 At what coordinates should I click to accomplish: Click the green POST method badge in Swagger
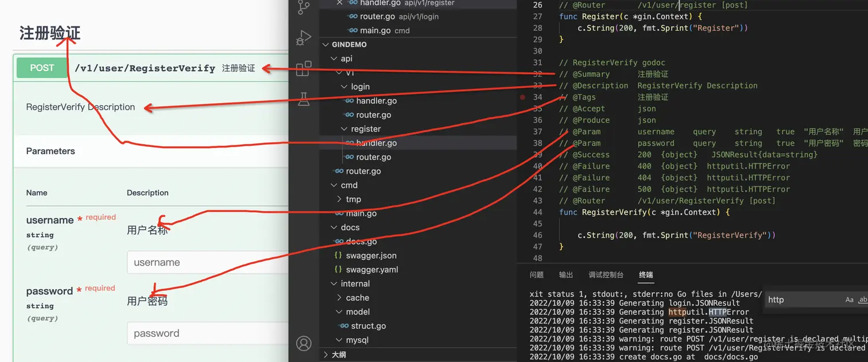tap(42, 68)
